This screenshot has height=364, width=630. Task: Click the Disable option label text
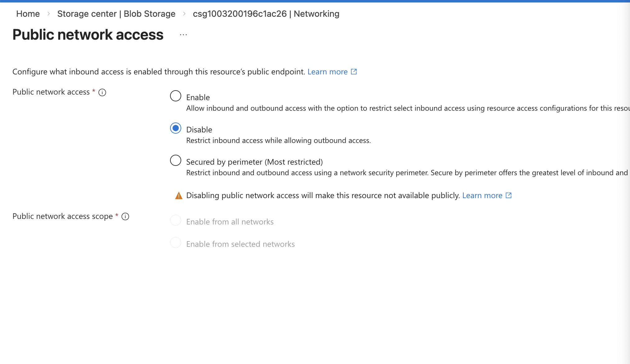pyautogui.click(x=199, y=130)
